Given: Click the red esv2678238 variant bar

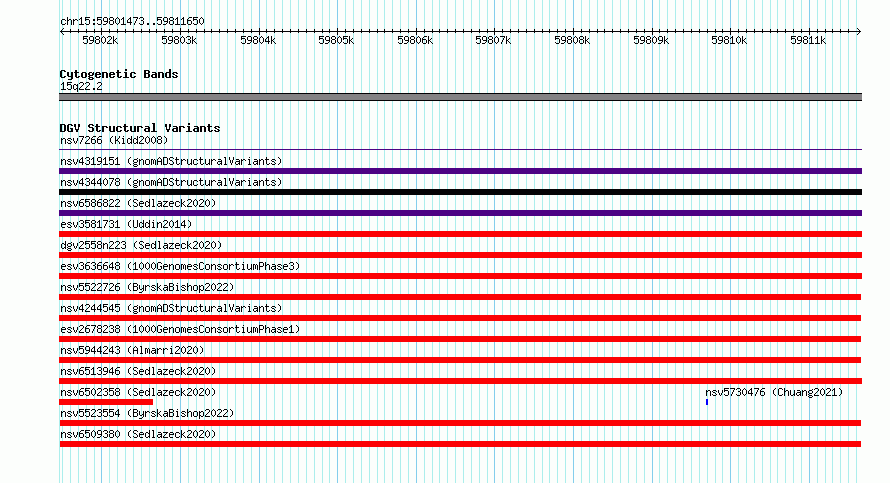Looking at the screenshot, I should pyautogui.click(x=460, y=339).
